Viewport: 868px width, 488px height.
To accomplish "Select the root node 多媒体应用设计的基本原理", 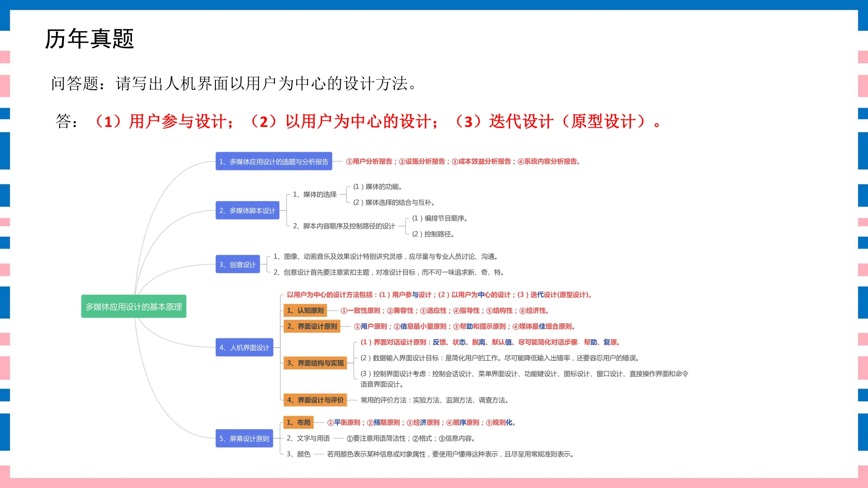I will 134,306.
